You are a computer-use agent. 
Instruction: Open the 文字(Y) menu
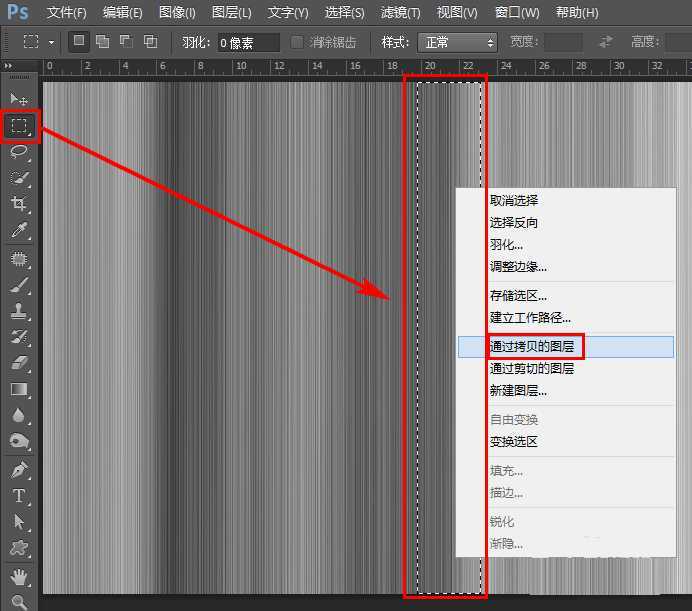point(288,12)
